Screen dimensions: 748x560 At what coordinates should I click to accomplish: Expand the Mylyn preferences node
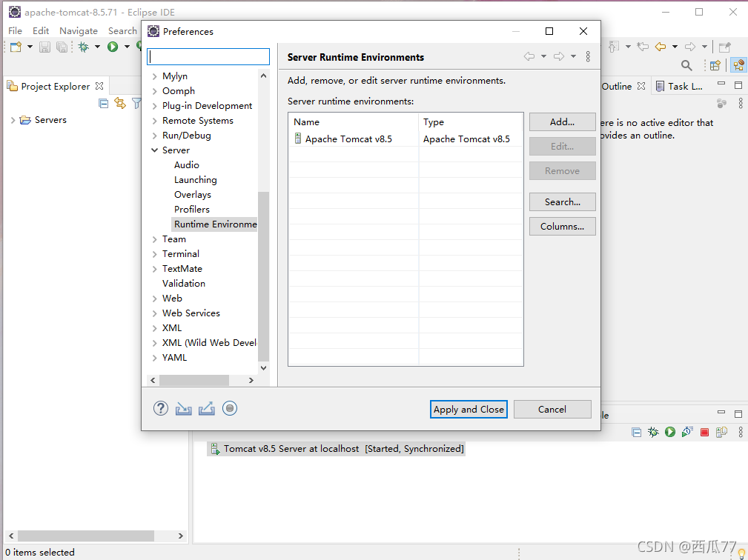[x=154, y=76]
